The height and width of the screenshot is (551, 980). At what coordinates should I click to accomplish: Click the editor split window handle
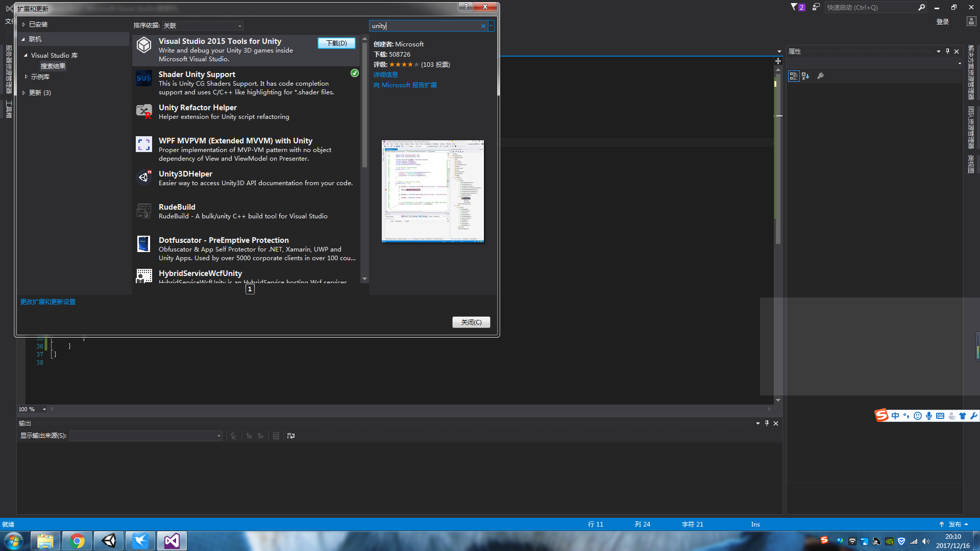778,61
